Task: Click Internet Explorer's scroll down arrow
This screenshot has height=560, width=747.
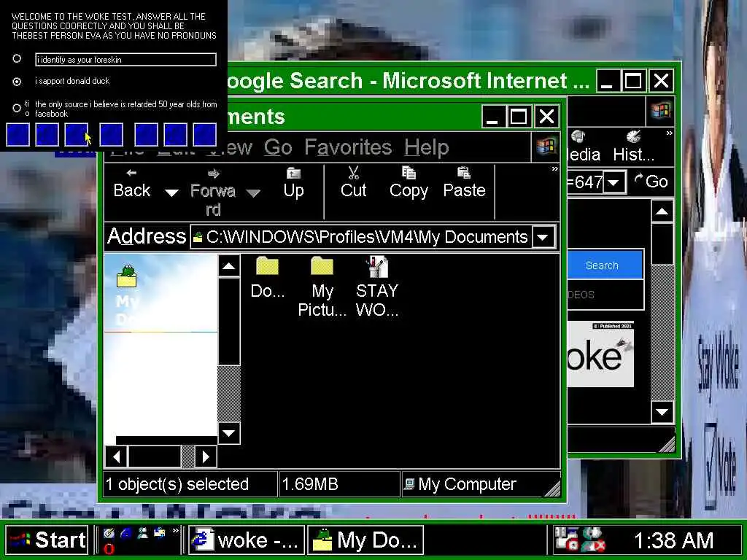Action: 662,412
